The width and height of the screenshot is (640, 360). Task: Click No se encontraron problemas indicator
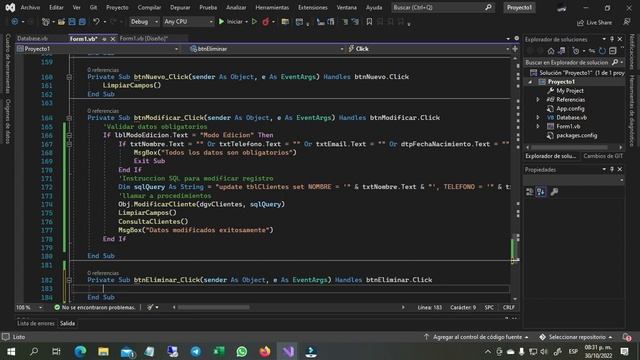click(94, 307)
